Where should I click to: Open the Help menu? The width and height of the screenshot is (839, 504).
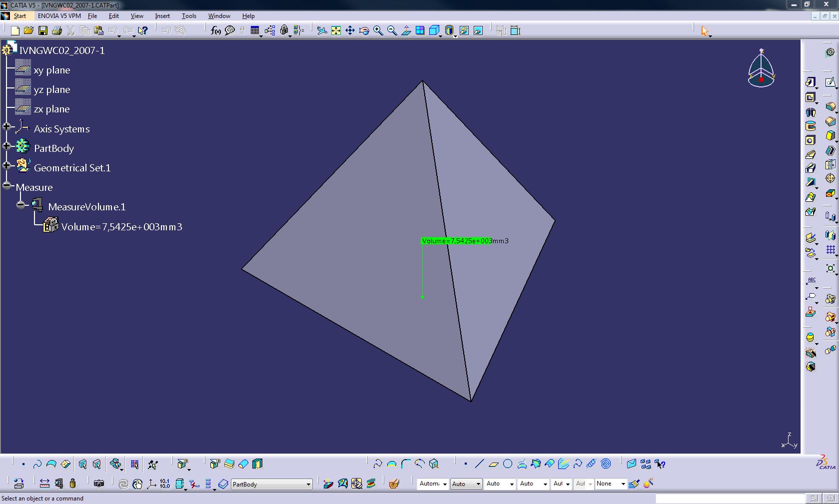point(248,16)
